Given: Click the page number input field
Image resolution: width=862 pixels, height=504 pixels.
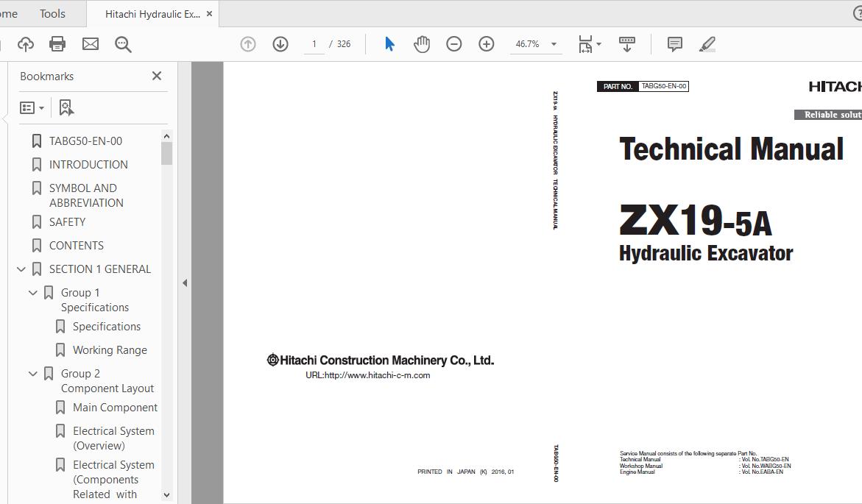Looking at the screenshot, I should click(314, 44).
